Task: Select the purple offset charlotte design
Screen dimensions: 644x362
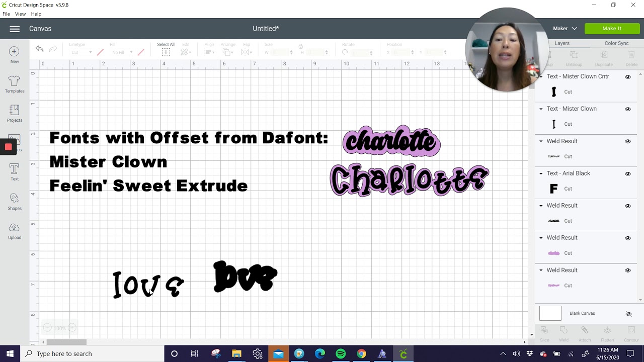Action: pyautogui.click(x=391, y=141)
